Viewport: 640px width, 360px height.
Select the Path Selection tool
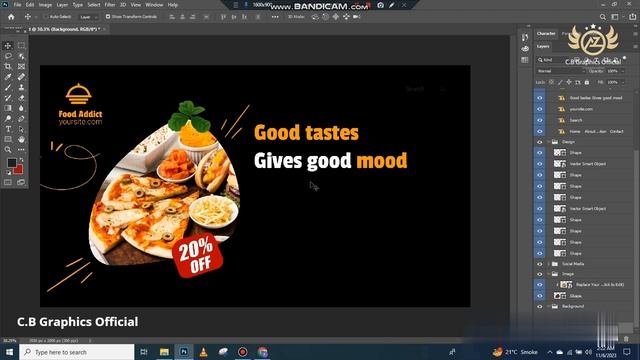click(x=21, y=129)
